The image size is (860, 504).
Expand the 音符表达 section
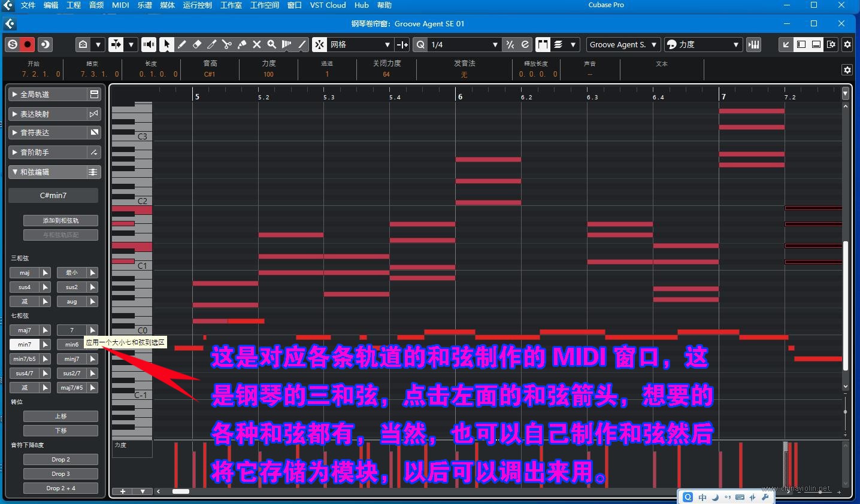click(49, 133)
